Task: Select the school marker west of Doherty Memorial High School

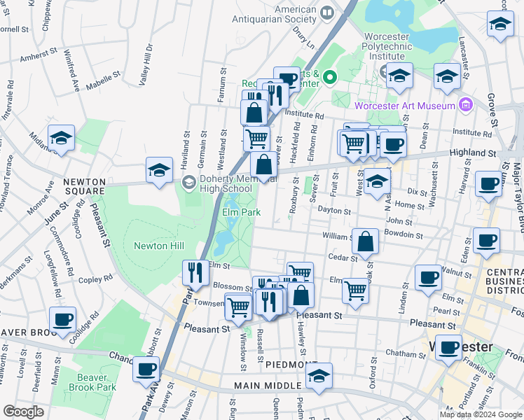Action: tap(159, 172)
